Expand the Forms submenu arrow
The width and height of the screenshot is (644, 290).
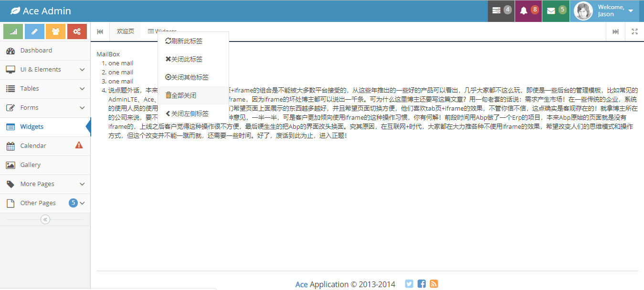[x=82, y=108]
